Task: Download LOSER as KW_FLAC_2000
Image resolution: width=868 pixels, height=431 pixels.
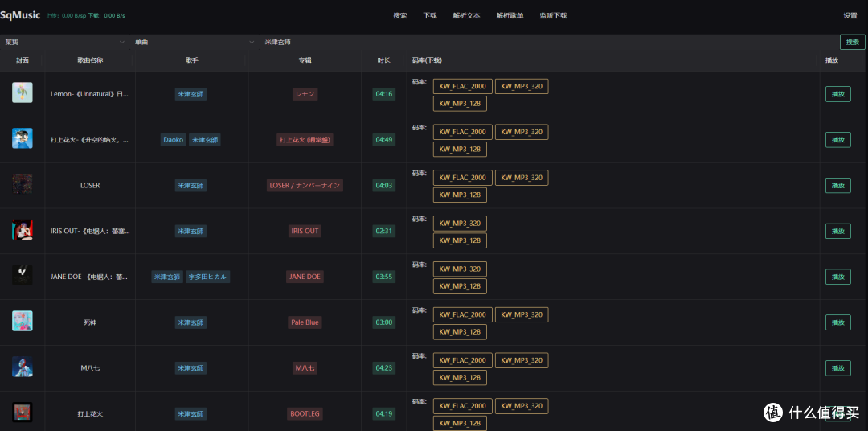Action: pyautogui.click(x=462, y=177)
